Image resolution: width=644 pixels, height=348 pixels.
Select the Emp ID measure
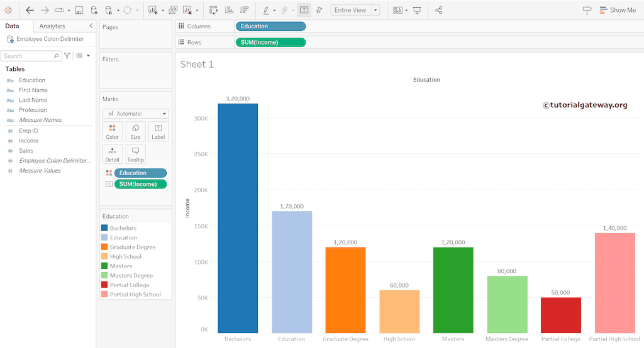(28, 131)
